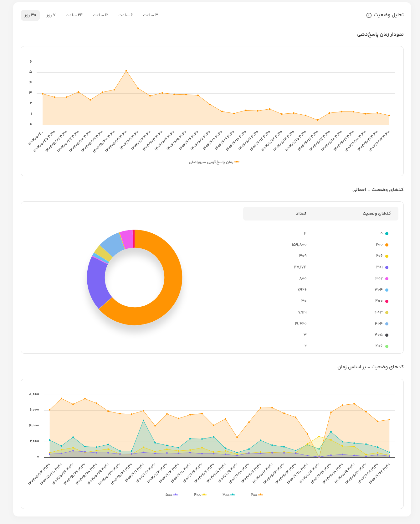Image resolution: width=420 pixels, height=524 pixels.
Task: Click the pink dot for status code 302
Action: pyautogui.click(x=387, y=279)
